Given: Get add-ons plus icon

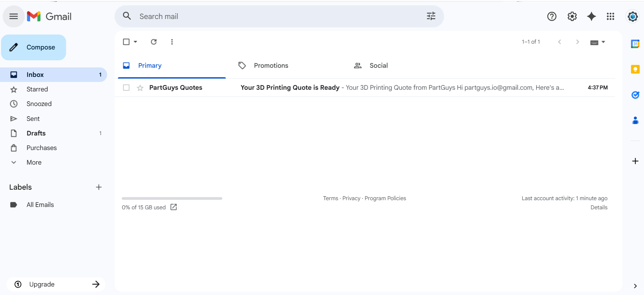Looking at the screenshot, I should coord(635,161).
